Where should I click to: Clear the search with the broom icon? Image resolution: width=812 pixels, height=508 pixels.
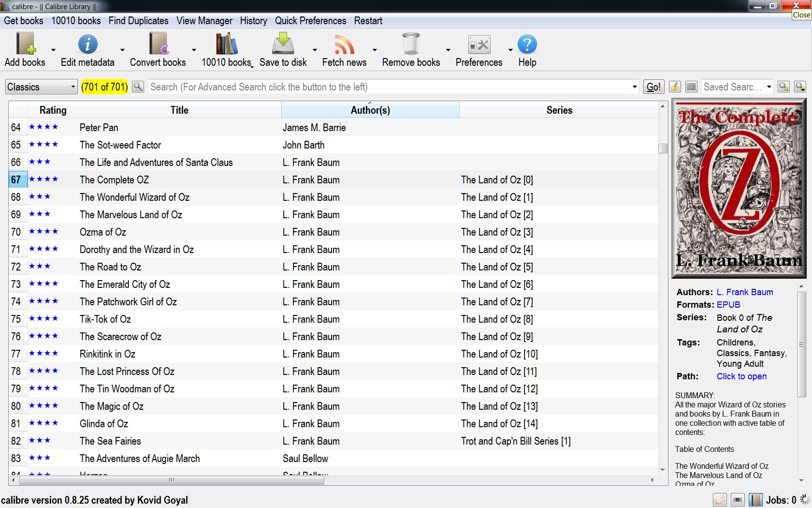coord(675,87)
